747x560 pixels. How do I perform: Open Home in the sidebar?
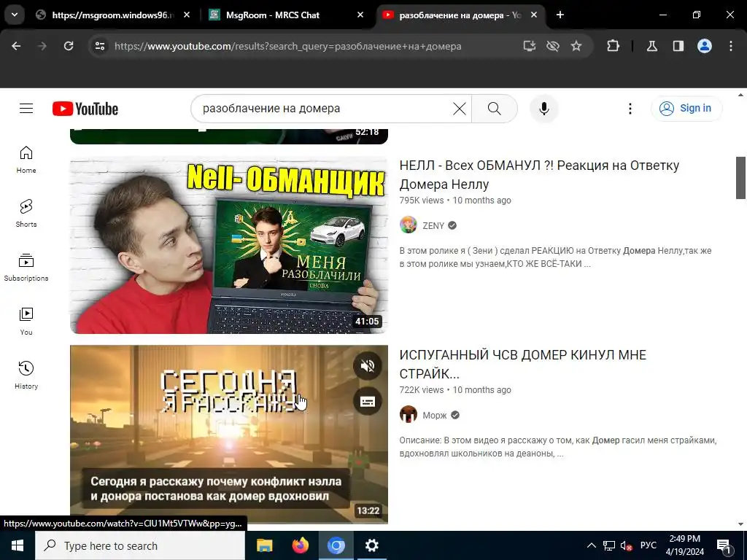26,160
